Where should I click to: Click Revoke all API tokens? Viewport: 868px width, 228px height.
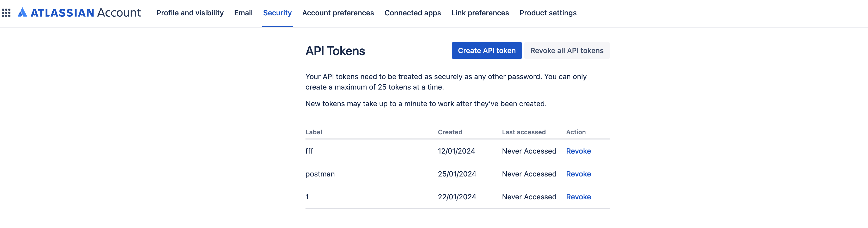566,50
